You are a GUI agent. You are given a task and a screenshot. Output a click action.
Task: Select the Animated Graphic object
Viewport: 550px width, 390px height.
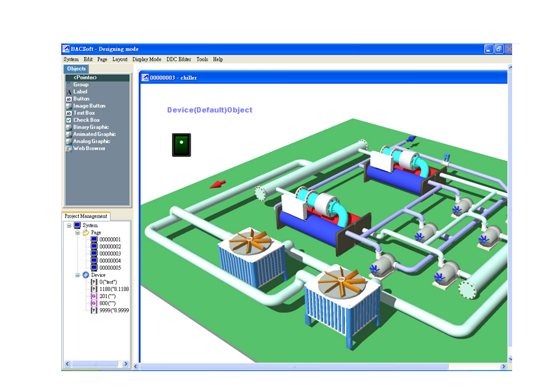(94, 134)
